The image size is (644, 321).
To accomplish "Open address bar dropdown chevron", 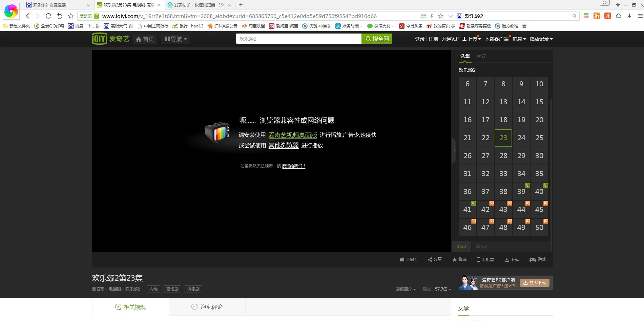I will pyautogui.click(x=450, y=16).
